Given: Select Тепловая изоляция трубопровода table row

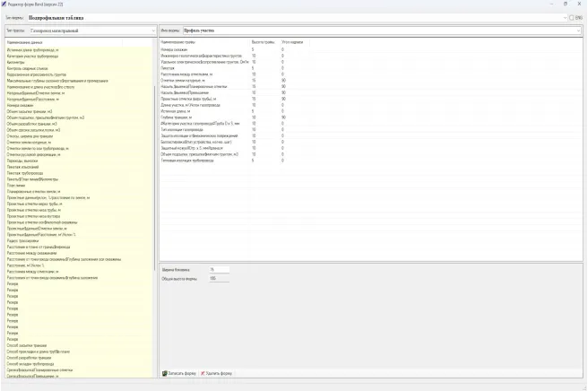Looking at the screenshot, I should pyautogui.click(x=190, y=161).
